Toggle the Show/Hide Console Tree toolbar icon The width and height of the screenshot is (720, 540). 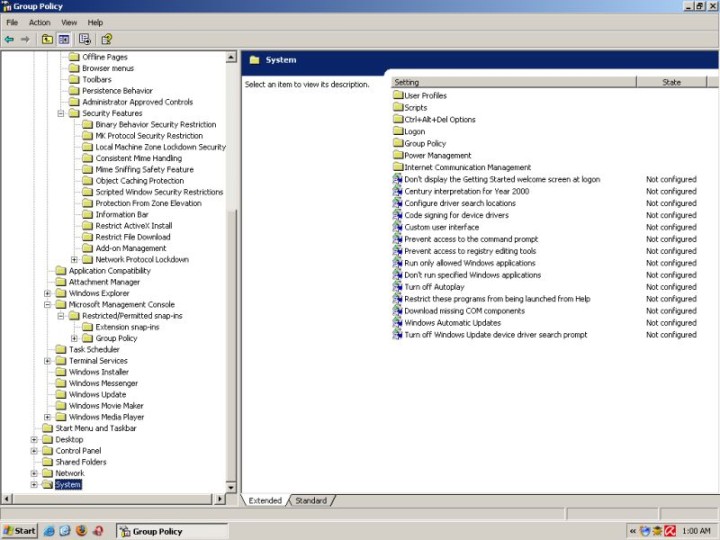[64, 39]
